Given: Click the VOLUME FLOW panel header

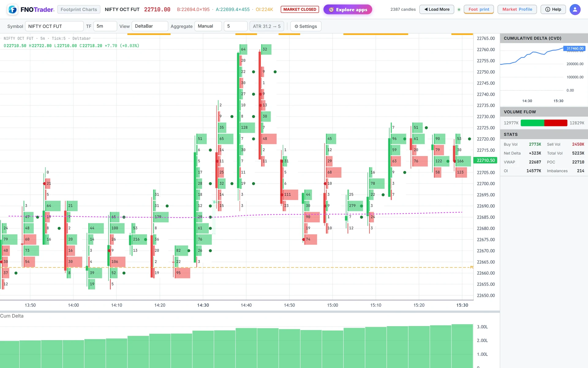Looking at the screenshot, I should pos(544,112).
